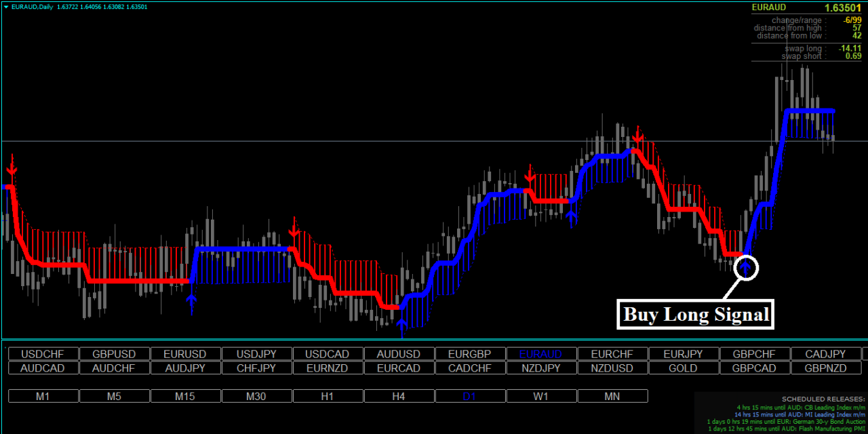The width and height of the screenshot is (868, 434).
Task: Click the 1.63501 price in the info panel
Action: coord(843,8)
